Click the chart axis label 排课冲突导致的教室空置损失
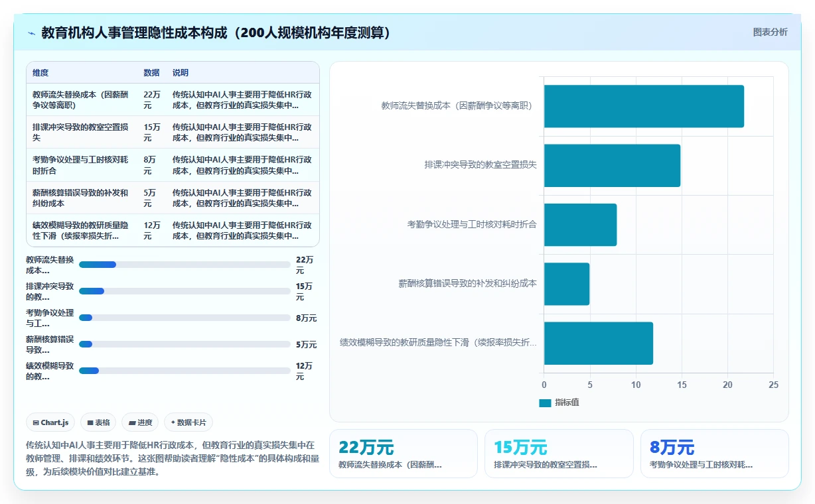Screen dimensions: 815x504 tap(481, 164)
